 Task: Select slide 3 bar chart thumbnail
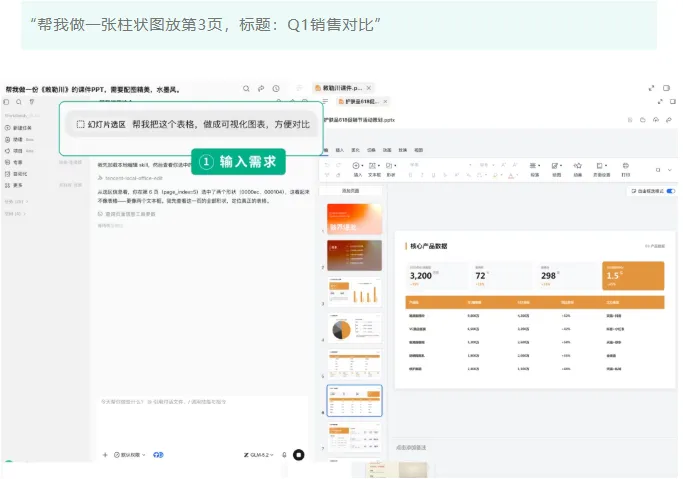(354, 291)
